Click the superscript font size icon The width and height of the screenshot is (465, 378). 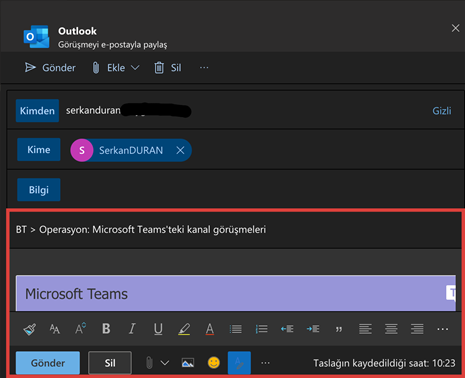[x=80, y=329]
